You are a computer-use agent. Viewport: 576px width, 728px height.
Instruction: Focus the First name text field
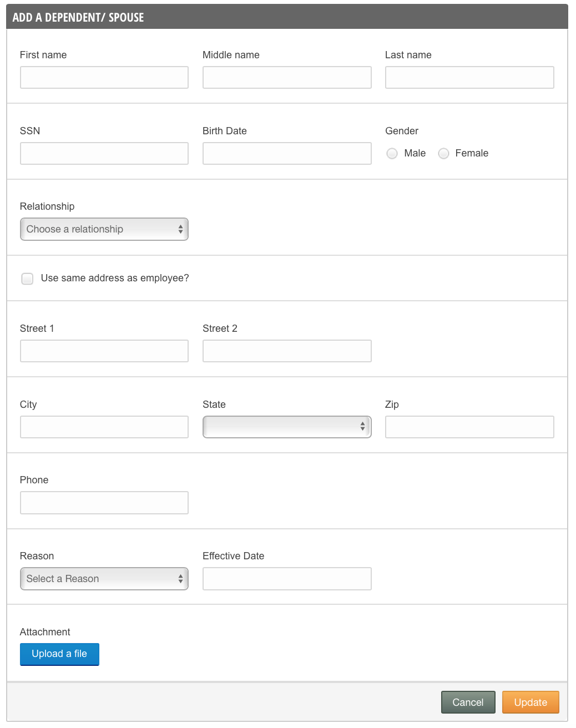pos(104,78)
